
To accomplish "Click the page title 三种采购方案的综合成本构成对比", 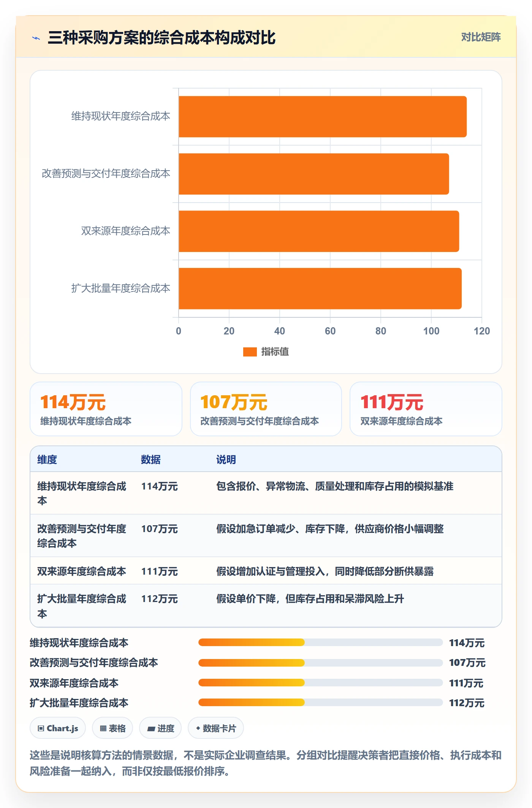I will (x=161, y=38).
